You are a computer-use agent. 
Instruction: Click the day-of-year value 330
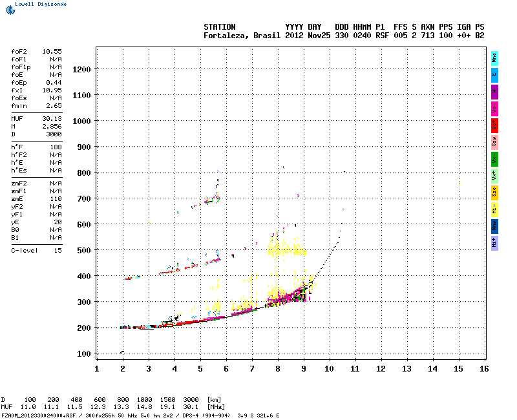pyautogui.click(x=342, y=36)
